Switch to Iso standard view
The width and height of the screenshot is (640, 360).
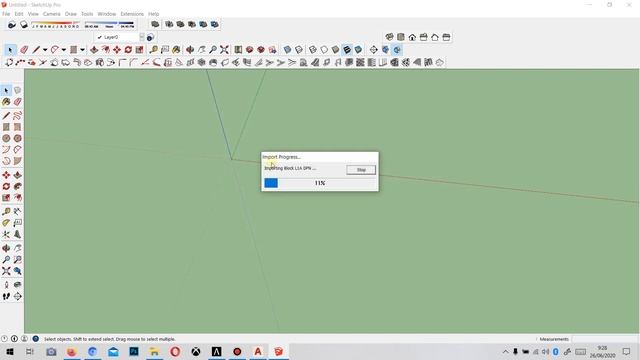pos(389,37)
